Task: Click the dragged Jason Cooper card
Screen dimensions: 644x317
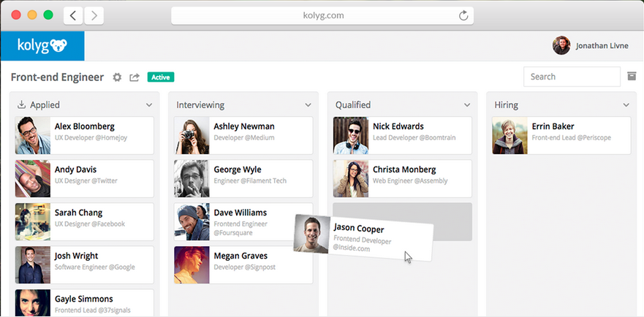Action: tap(364, 238)
